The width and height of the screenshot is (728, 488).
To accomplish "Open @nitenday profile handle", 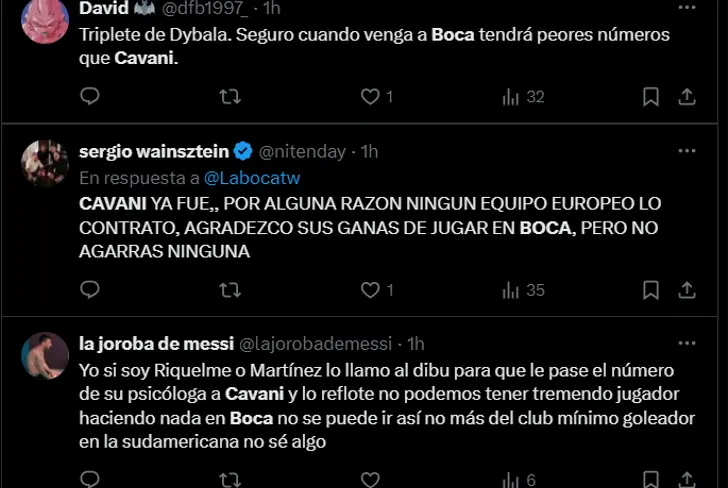I will coord(302,152).
